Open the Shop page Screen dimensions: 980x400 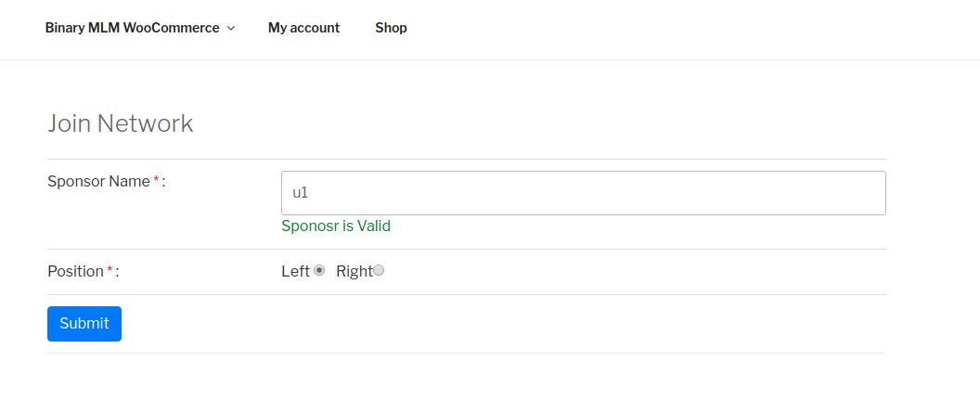[x=391, y=28]
